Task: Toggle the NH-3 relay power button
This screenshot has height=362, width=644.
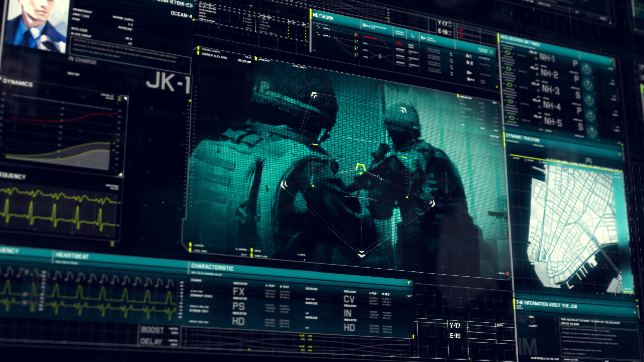Action: click(589, 100)
